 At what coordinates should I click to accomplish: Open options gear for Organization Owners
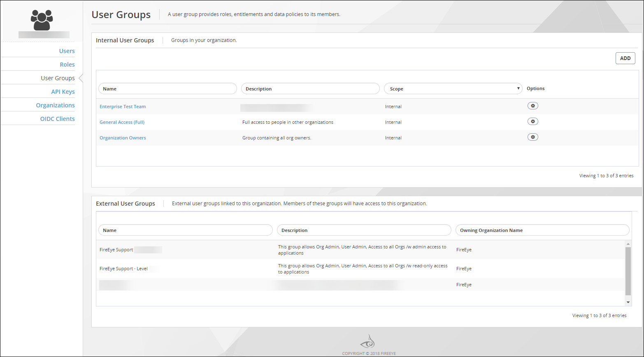(533, 137)
